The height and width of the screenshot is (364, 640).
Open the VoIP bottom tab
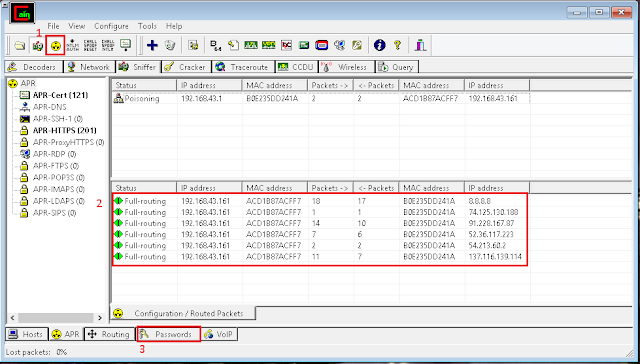point(220,334)
